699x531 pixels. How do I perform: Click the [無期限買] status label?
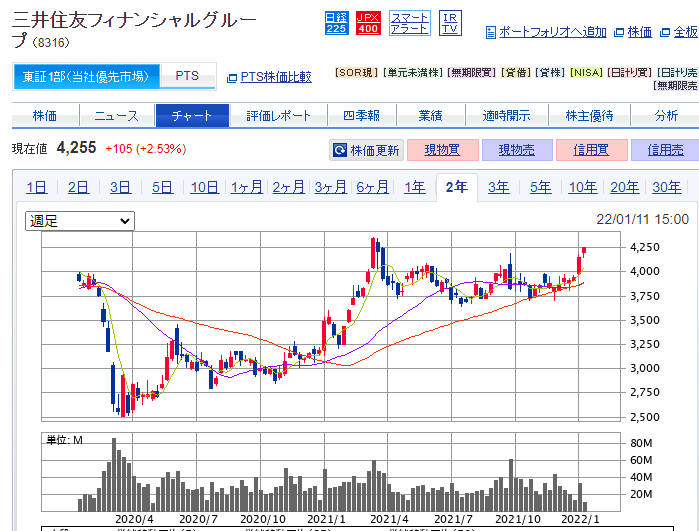tap(472, 73)
